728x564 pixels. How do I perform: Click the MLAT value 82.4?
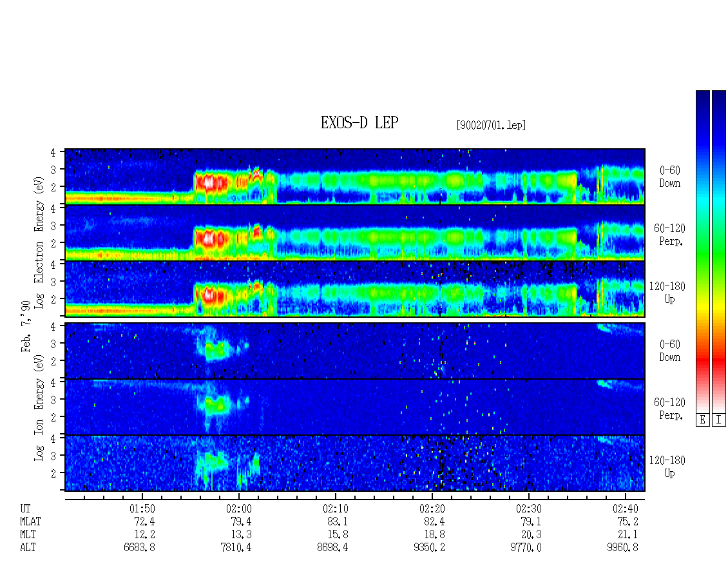[x=434, y=521]
